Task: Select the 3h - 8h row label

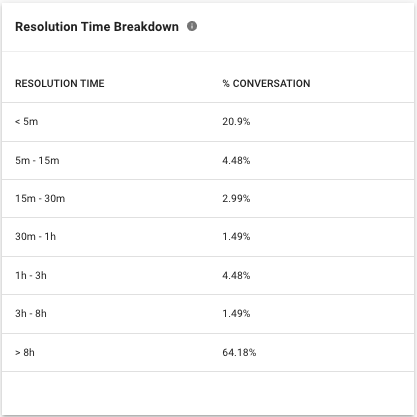Action: tap(31, 313)
